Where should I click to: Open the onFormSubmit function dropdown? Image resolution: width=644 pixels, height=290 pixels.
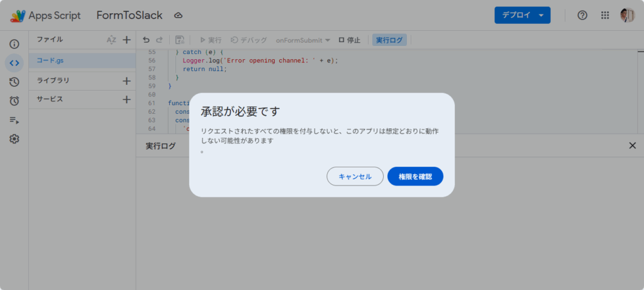[x=303, y=40]
